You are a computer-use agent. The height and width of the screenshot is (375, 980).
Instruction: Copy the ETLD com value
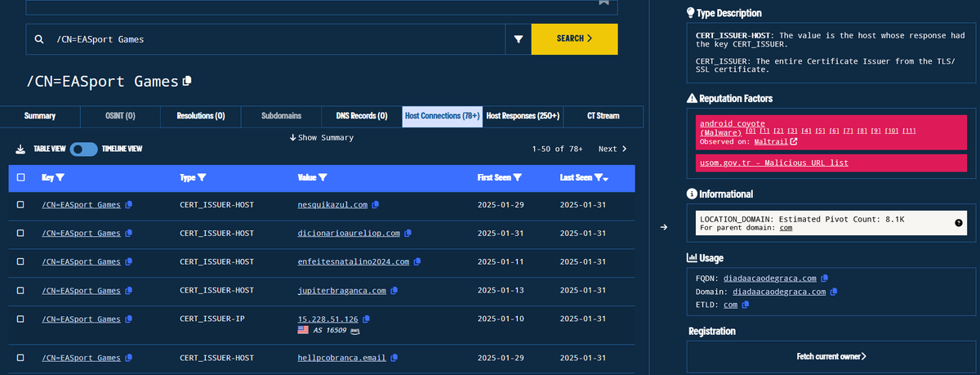(x=746, y=305)
